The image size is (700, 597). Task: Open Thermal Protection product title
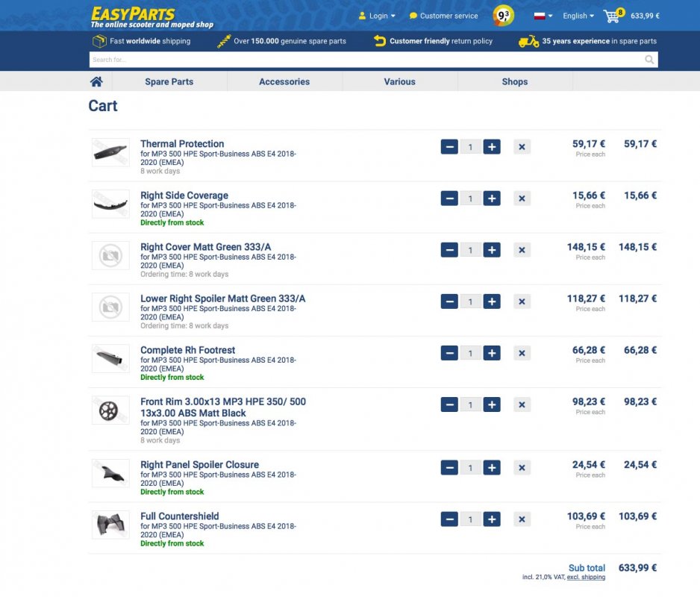pyautogui.click(x=182, y=144)
